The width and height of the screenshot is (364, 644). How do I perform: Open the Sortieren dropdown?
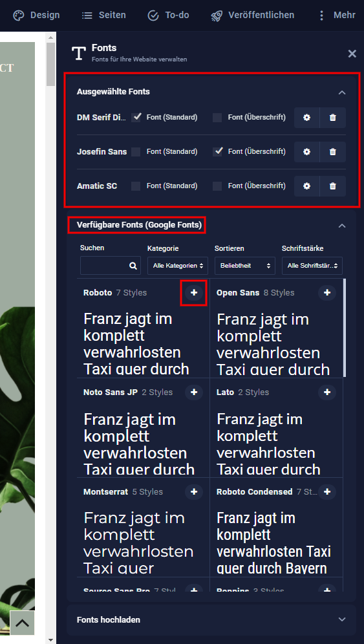click(x=245, y=266)
